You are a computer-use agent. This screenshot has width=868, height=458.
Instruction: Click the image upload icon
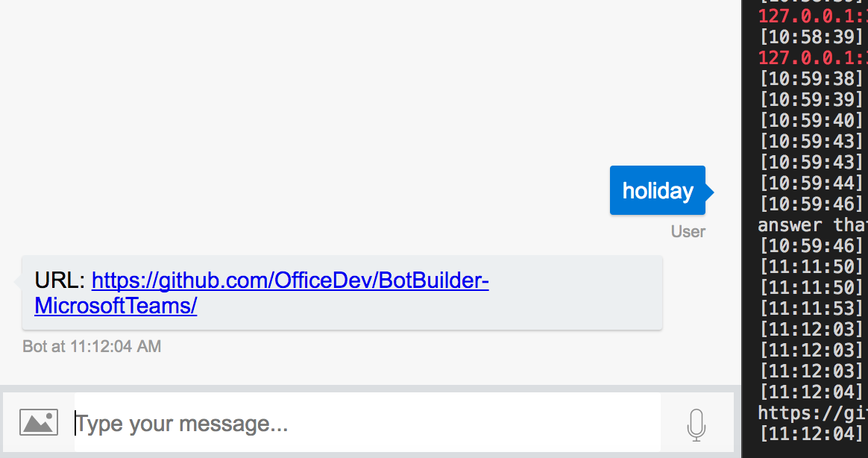click(38, 421)
